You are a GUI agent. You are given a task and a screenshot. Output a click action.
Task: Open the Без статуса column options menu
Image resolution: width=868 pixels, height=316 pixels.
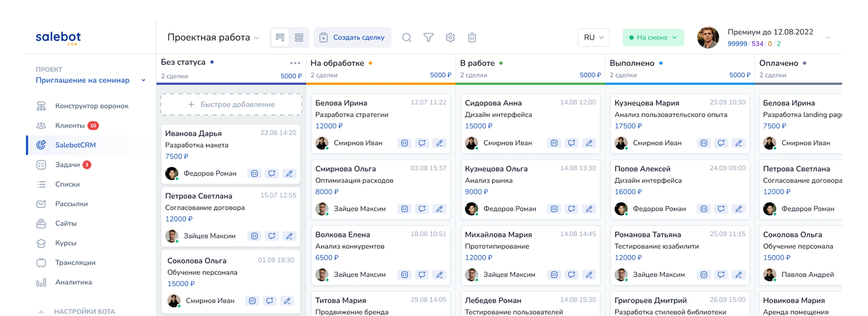(x=295, y=63)
